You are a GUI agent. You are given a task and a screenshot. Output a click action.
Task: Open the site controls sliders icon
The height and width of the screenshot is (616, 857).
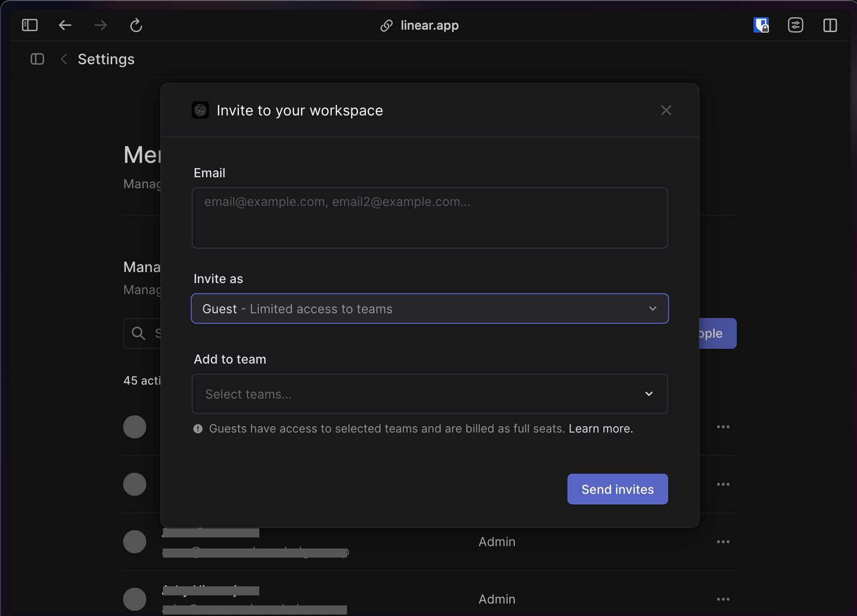tap(796, 25)
